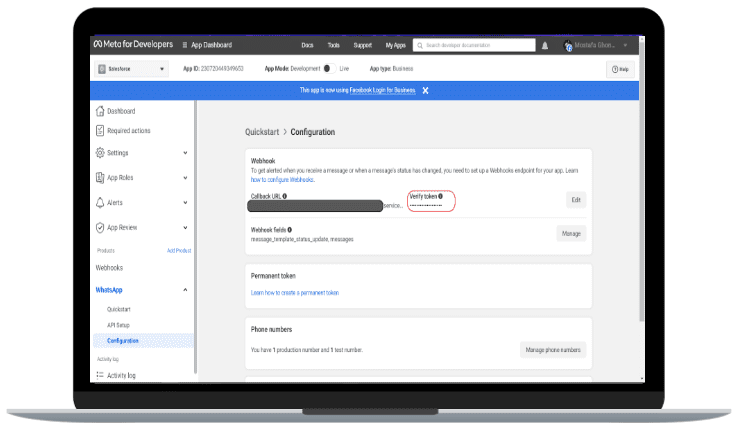Expand the App Review section chevron
743x423 pixels.
pos(185,227)
